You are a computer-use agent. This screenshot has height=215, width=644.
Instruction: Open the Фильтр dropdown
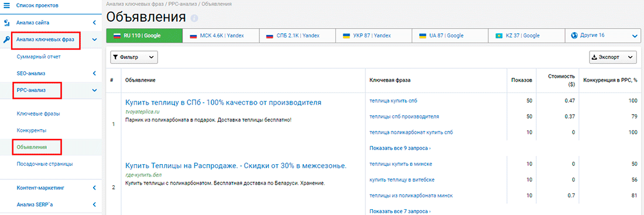pos(134,57)
